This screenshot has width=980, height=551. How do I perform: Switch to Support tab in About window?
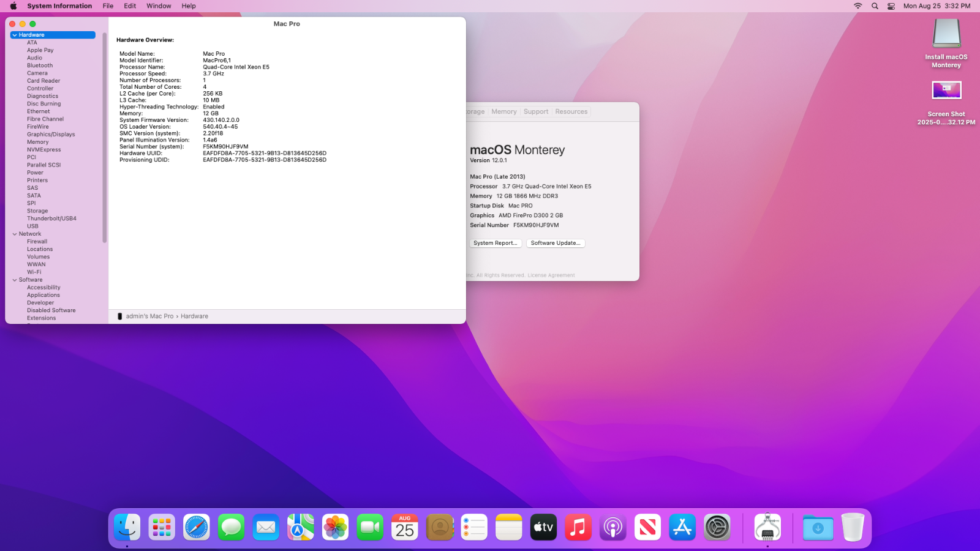[536, 111]
